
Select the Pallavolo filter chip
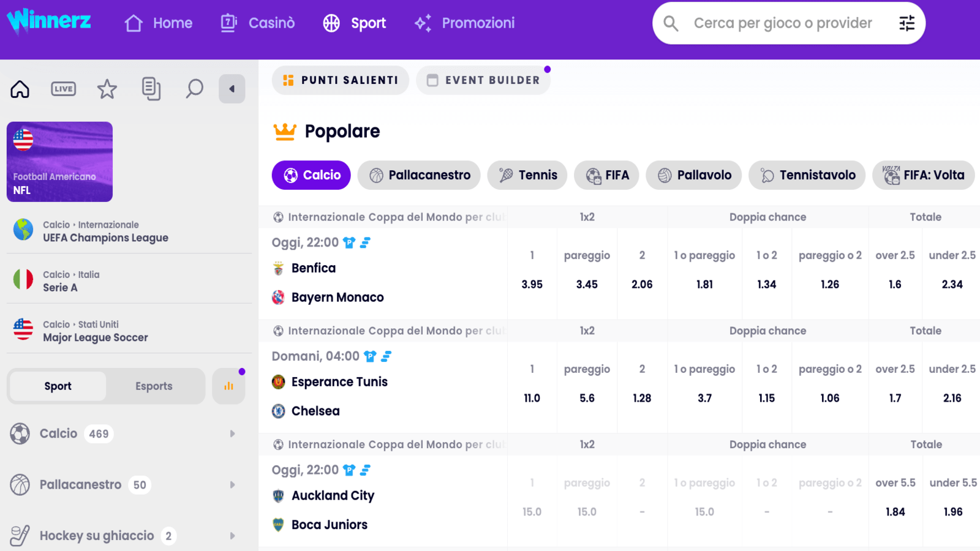694,175
